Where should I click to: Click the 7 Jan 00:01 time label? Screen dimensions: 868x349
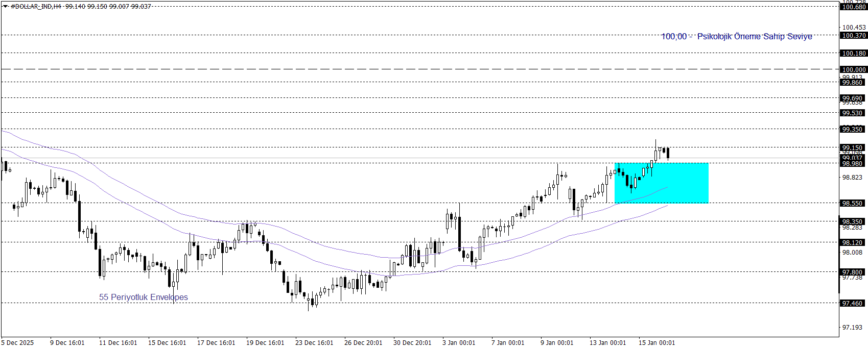[x=508, y=342]
